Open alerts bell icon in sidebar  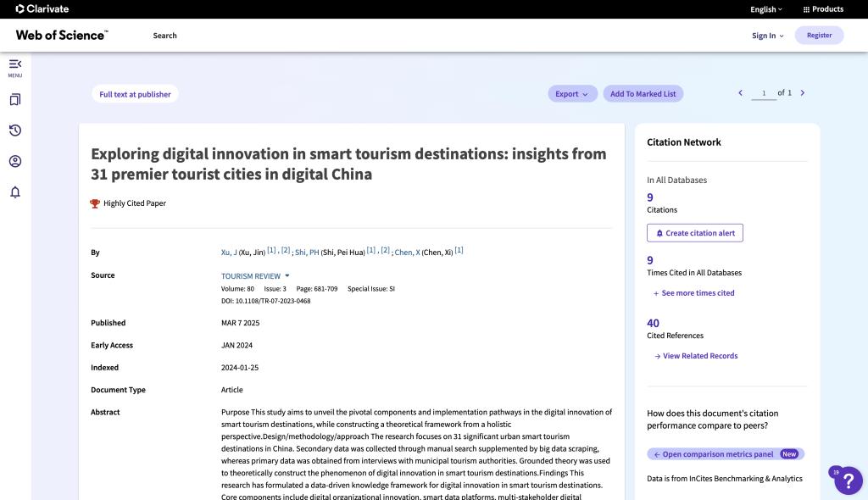14,192
